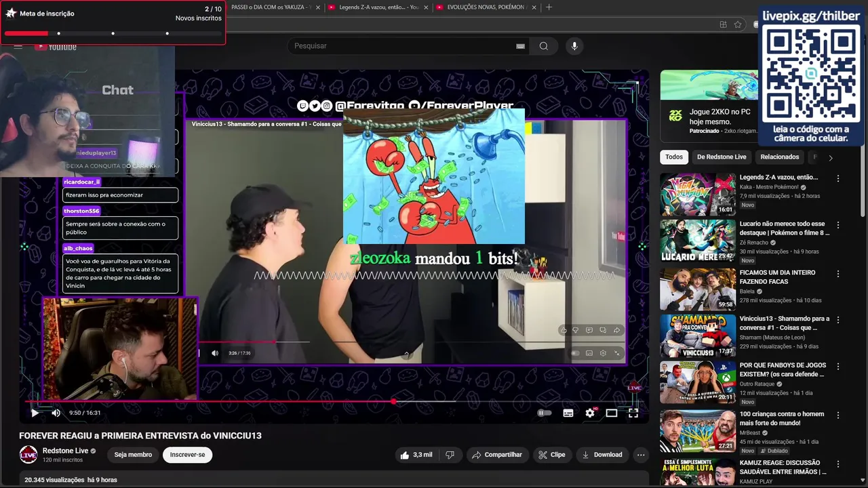Click the Clipe button
This screenshot has height=488, width=868.
tap(551, 455)
